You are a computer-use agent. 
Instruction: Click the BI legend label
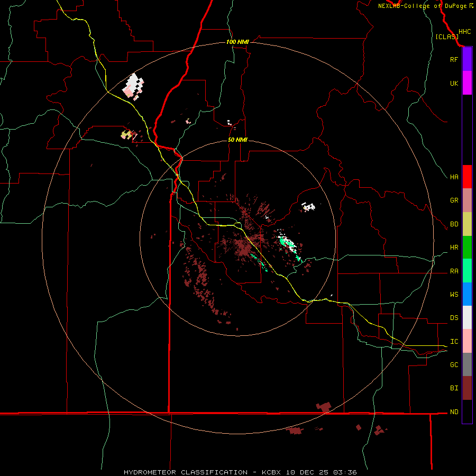(x=454, y=388)
